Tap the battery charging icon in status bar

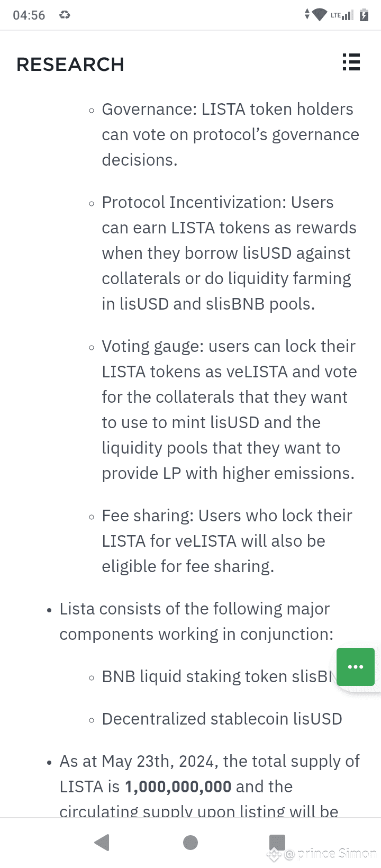[x=364, y=15]
